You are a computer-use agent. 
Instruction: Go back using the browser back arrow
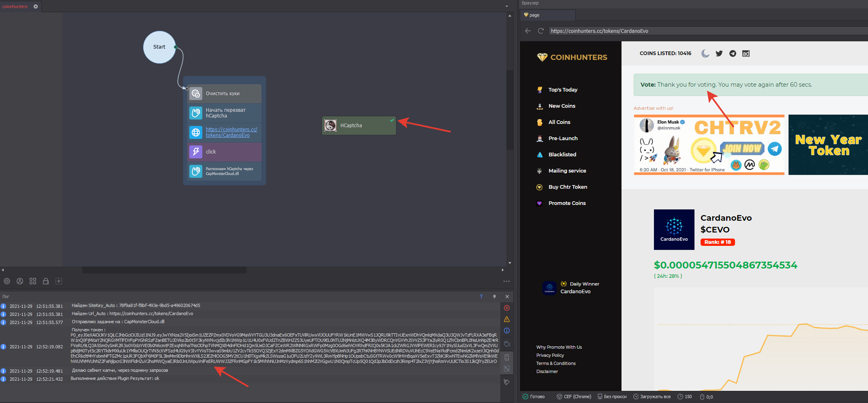click(x=527, y=31)
